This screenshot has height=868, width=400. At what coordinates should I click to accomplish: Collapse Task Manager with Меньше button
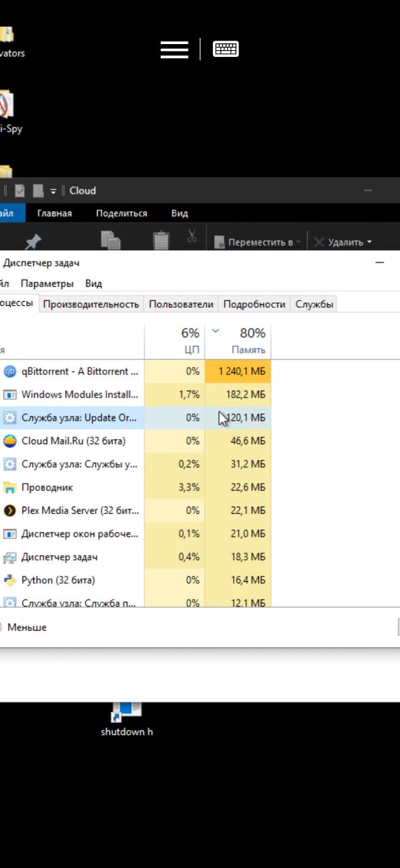(x=23, y=627)
